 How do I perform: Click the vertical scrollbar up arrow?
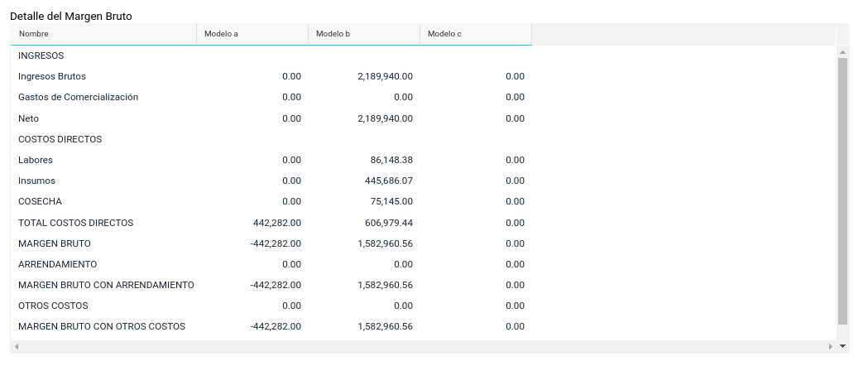[843, 51]
